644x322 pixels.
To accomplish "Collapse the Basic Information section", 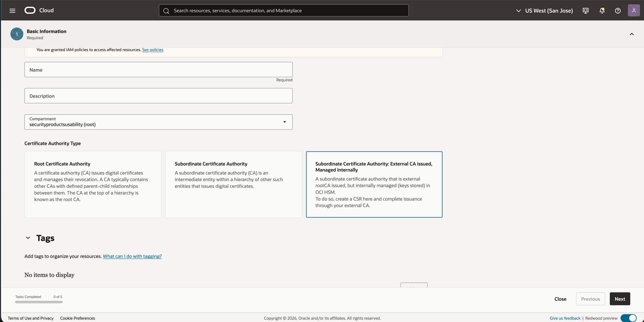I will (632, 34).
